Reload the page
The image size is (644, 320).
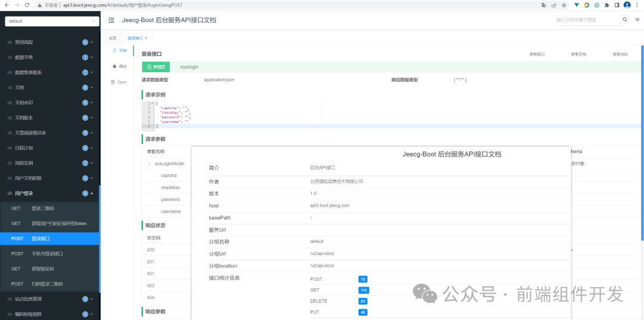[x=27, y=5]
